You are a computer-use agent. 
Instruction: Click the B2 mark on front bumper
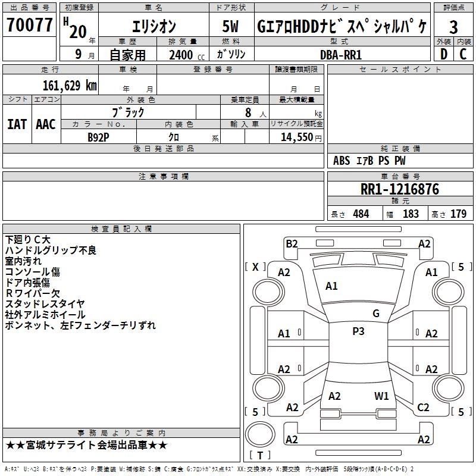pos(292,243)
